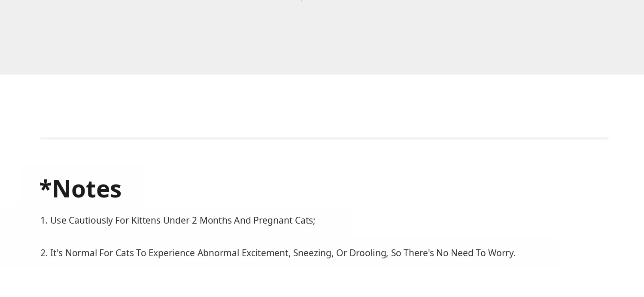This screenshot has width=644, height=297.
Task: Click the word "Sneezing" in note two
Action: click(x=313, y=253)
